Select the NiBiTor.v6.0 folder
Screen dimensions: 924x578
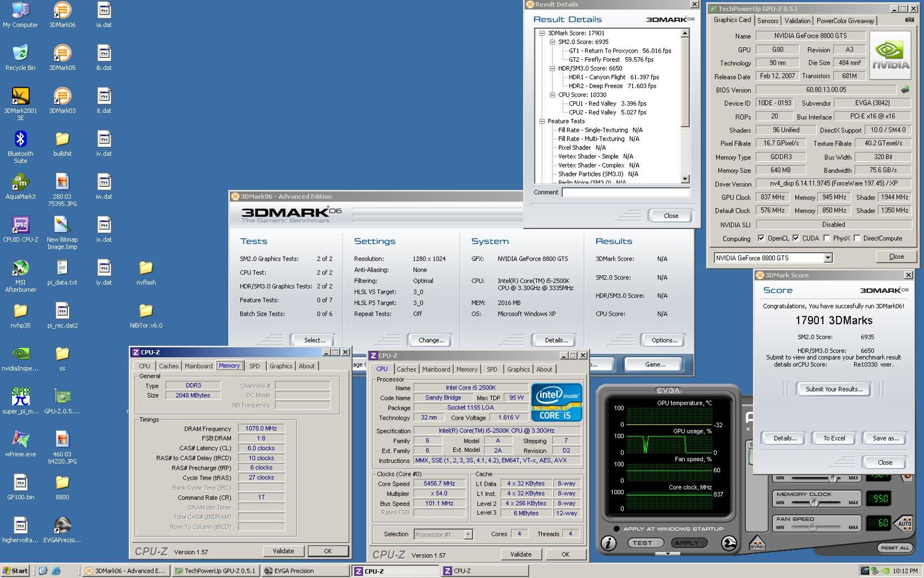pos(146,316)
